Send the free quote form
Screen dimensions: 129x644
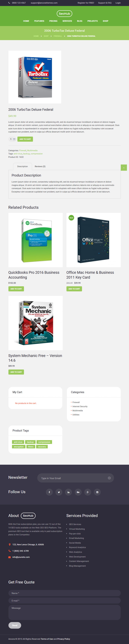[15, 625]
